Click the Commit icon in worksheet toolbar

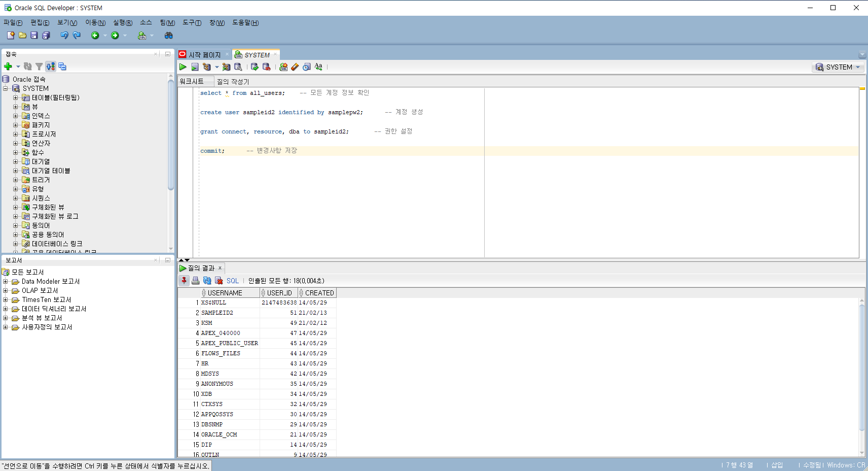pos(255,67)
